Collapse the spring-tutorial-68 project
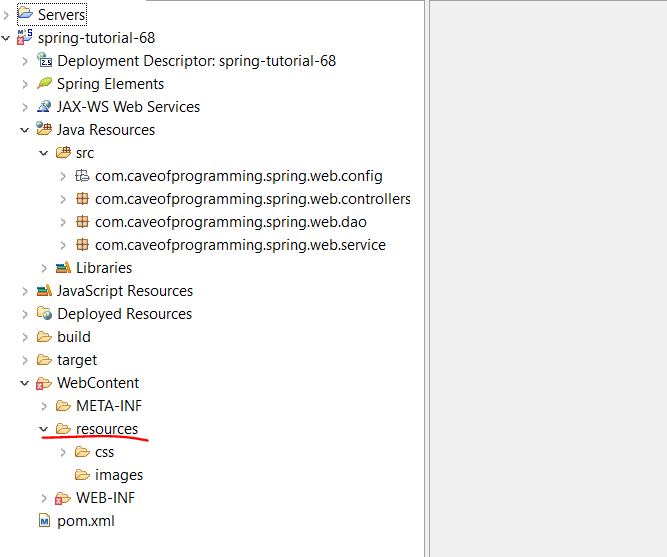The height and width of the screenshot is (557, 667). (x=6, y=38)
